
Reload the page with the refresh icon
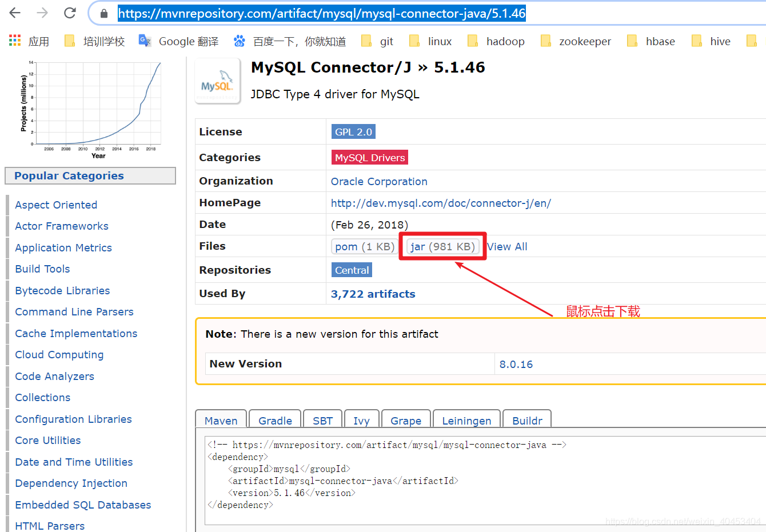tap(70, 13)
